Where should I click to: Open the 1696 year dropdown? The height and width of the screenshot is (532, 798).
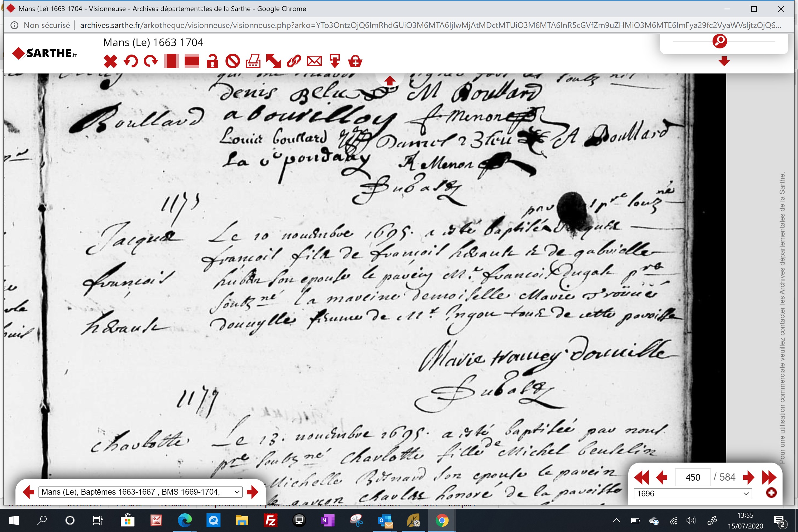point(692,493)
